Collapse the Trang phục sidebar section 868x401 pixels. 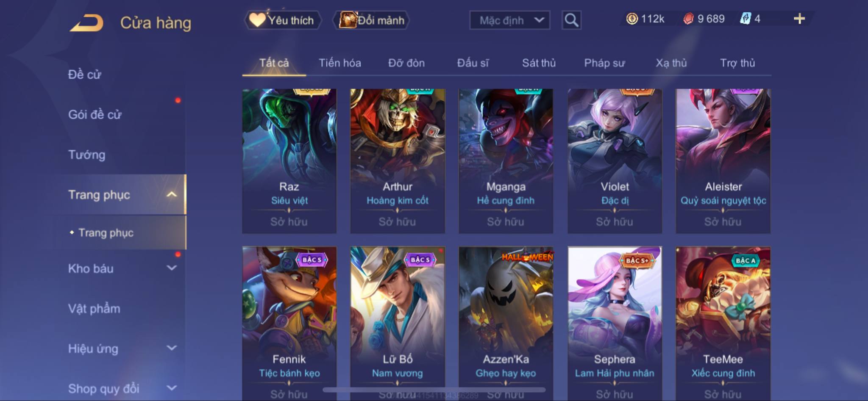click(x=172, y=195)
